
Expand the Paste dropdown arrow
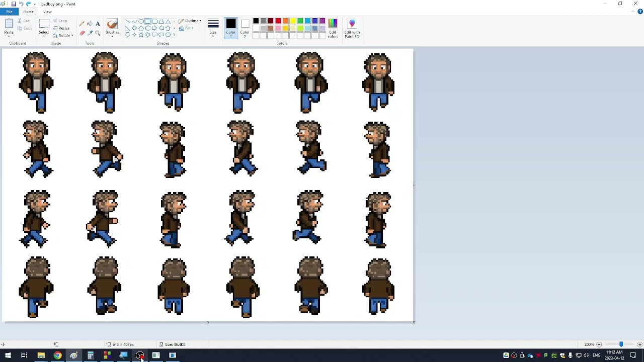tap(9, 36)
